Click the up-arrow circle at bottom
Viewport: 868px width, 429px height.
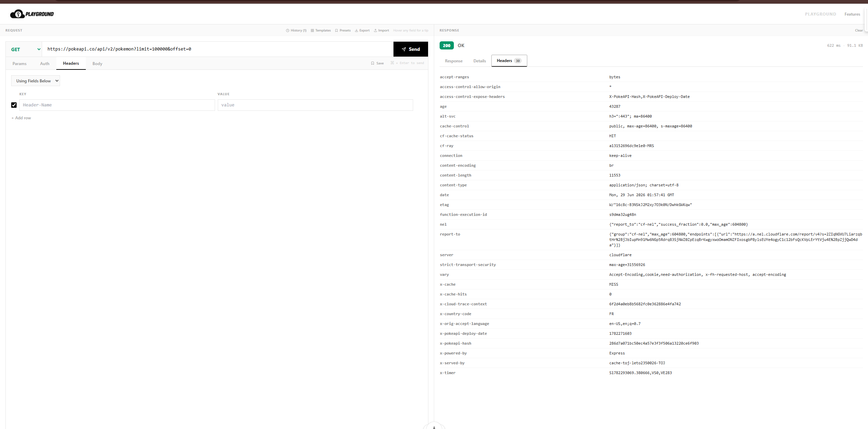434,426
